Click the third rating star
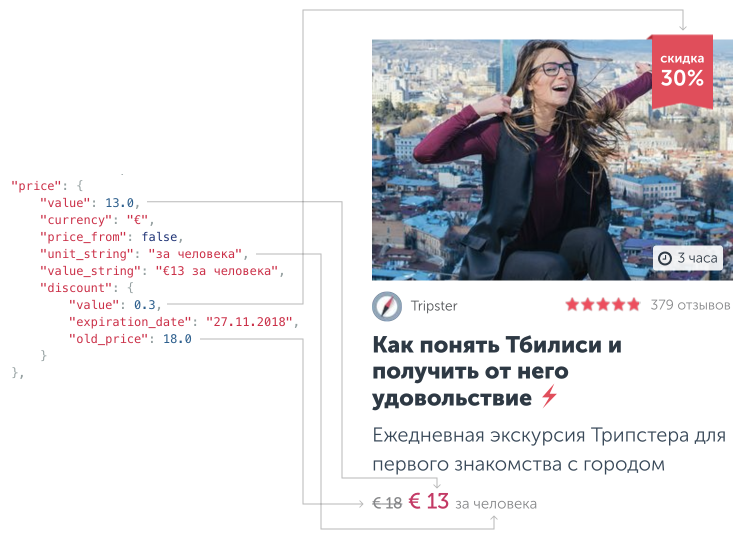 (603, 305)
